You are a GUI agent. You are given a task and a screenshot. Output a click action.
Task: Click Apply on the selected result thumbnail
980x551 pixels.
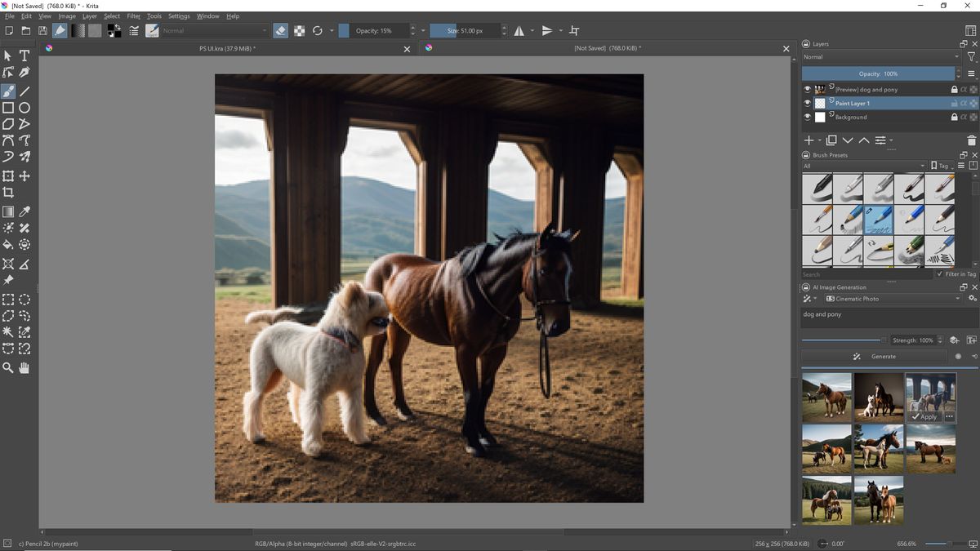coord(925,416)
